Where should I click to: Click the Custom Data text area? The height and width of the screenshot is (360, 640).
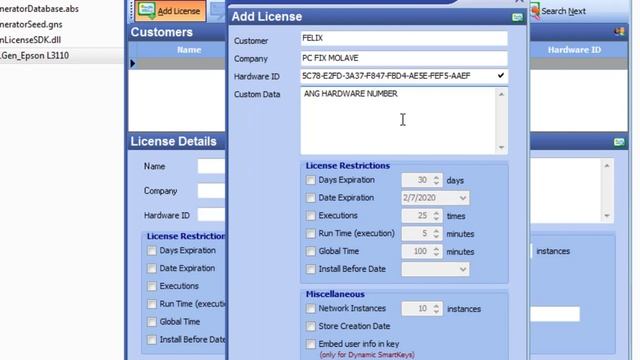(398, 120)
